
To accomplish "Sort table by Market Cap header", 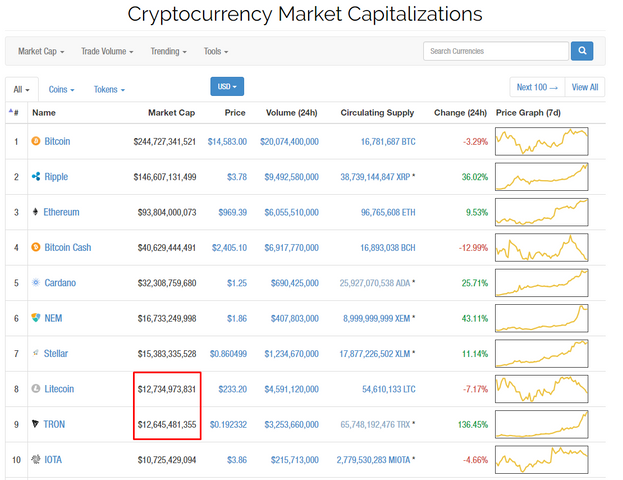I will [171, 113].
